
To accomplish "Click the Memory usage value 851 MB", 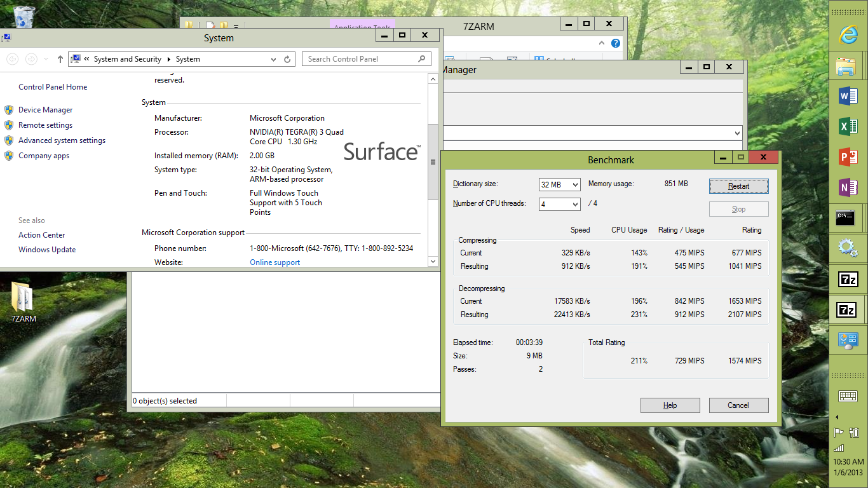I will pos(676,184).
